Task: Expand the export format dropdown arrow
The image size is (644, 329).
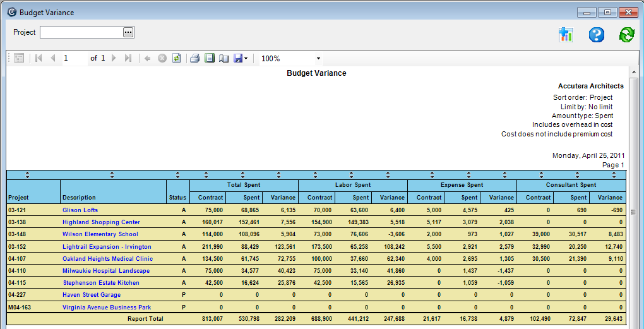Action: pos(246,59)
